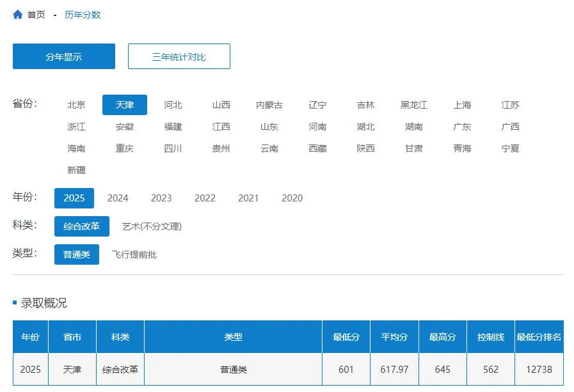Select province 辽宁
Image resolution: width=574 pixels, height=392 pixels.
click(x=317, y=105)
